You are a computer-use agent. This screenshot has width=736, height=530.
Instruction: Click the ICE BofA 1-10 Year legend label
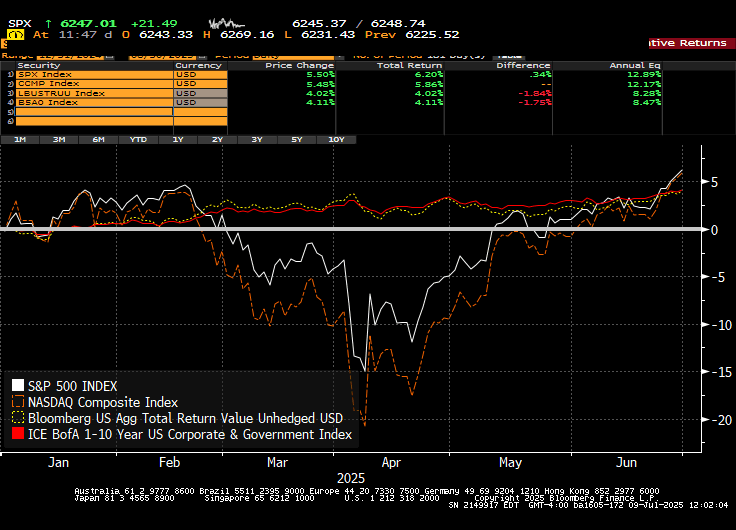(190, 434)
